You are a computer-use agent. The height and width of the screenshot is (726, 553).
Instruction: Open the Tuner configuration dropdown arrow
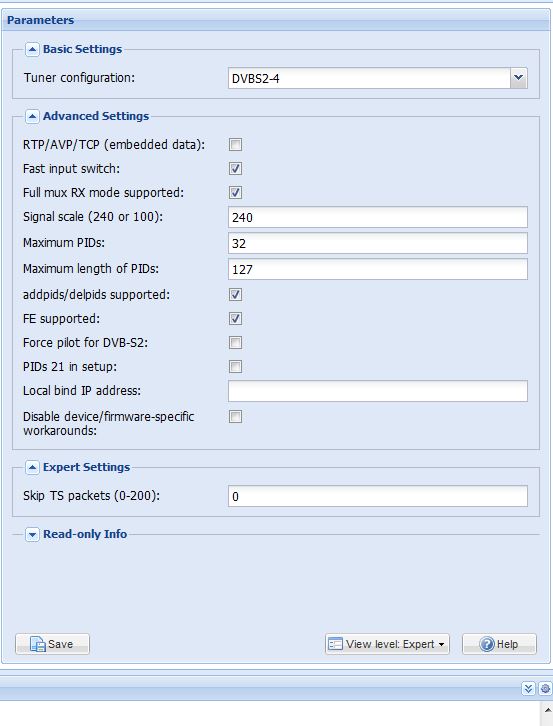[x=519, y=78]
